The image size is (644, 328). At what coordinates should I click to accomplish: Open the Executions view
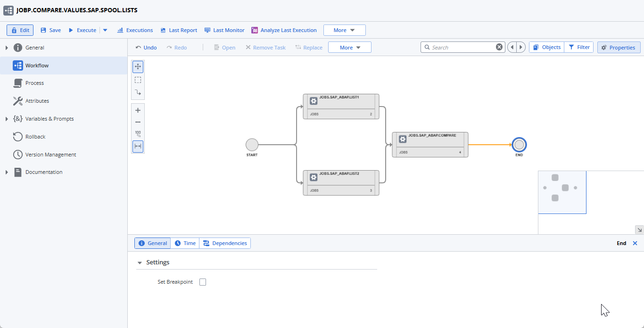(x=135, y=30)
